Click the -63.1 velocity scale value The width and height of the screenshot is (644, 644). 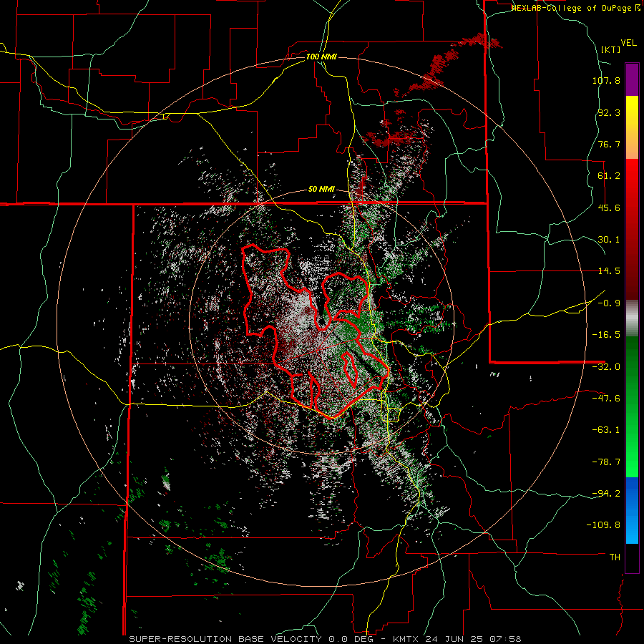(606, 430)
